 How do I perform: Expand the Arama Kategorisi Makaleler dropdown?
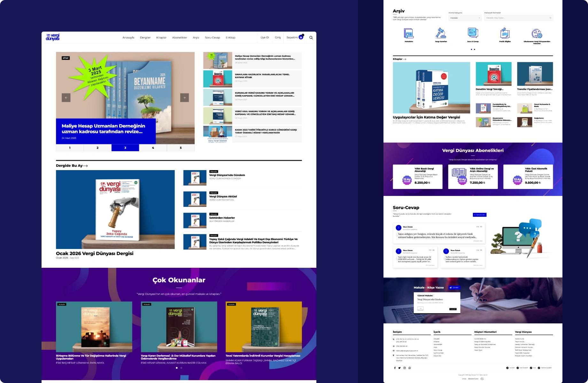coord(465,18)
